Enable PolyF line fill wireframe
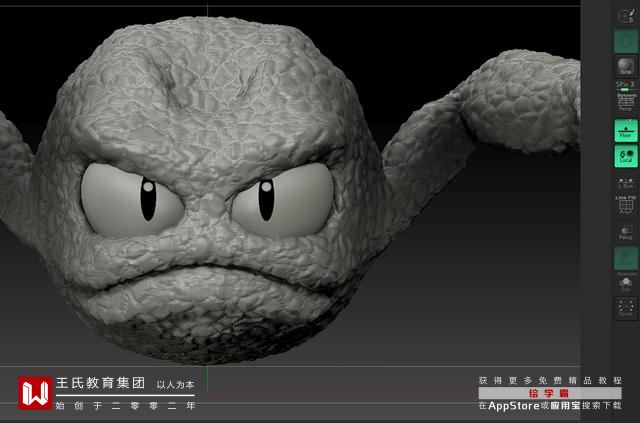This screenshot has height=423, width=640. tap(626, 205)
